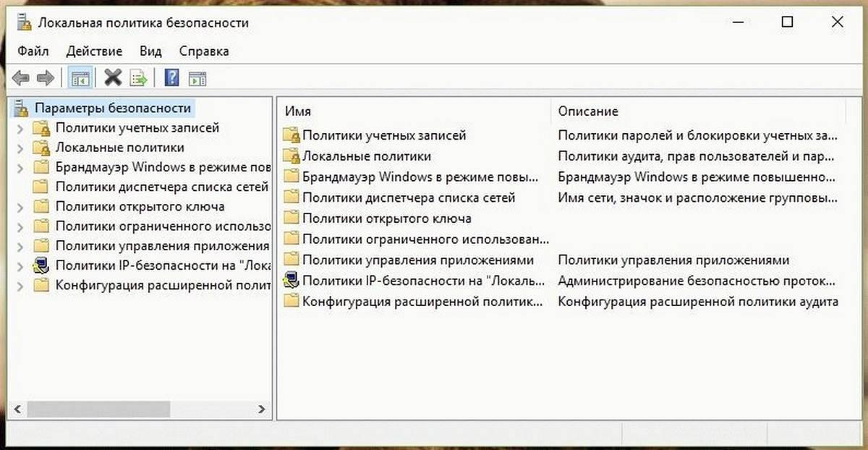Click the Брандмауэр Windows tree folder icon
The height and width of the screenshot is (450, 868).
pos(41,167)
